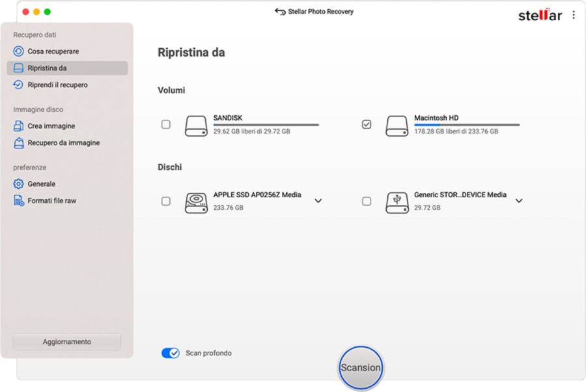Click the 233.76 GB disk size text
This screenshot has height=392, width=586.
[x=229, y=208]
